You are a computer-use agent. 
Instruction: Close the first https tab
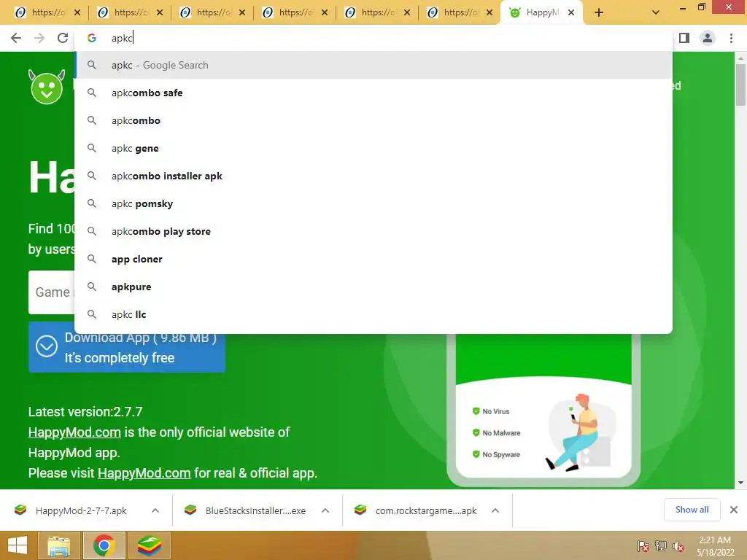tap(77, 13)
